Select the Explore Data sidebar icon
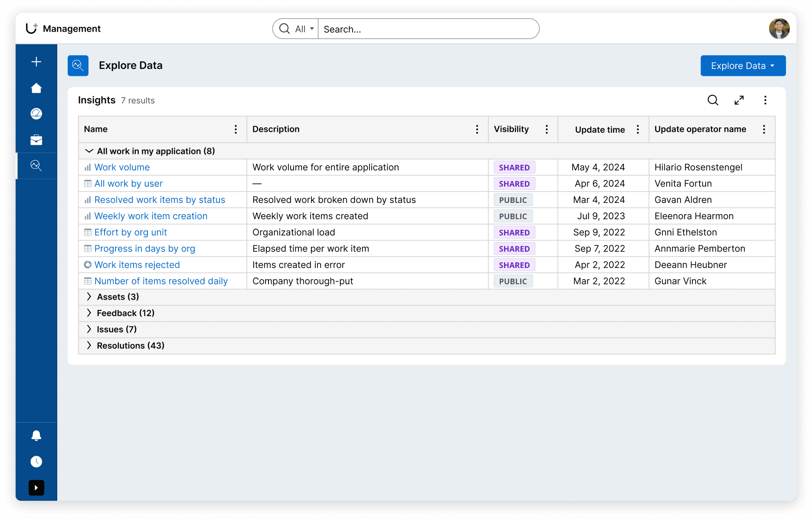 [x=36, y=166]
